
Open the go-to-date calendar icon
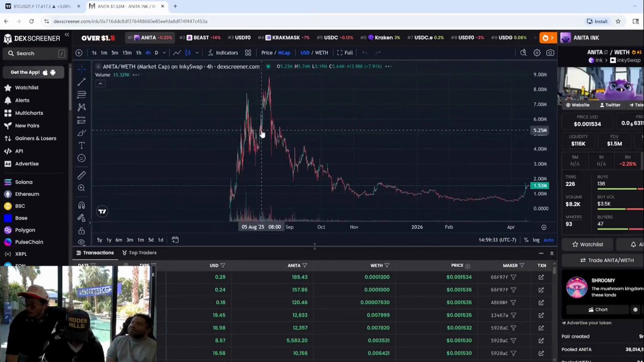175,240
